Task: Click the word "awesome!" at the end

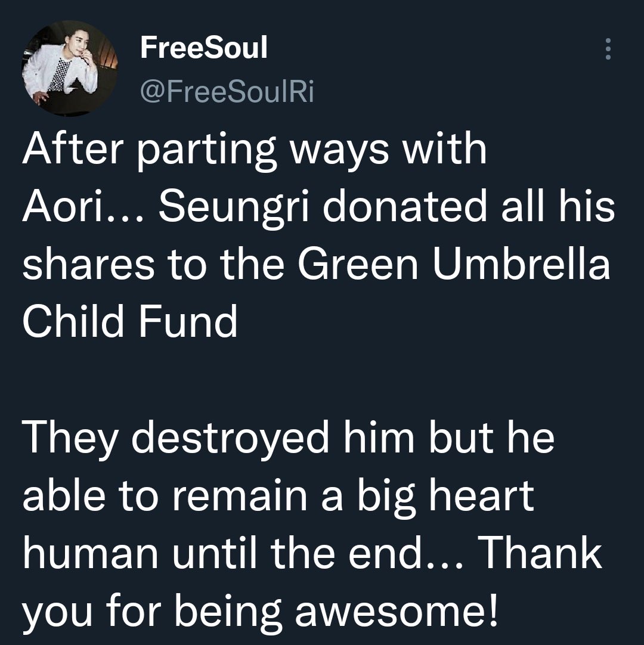Action: coord(403,611)
